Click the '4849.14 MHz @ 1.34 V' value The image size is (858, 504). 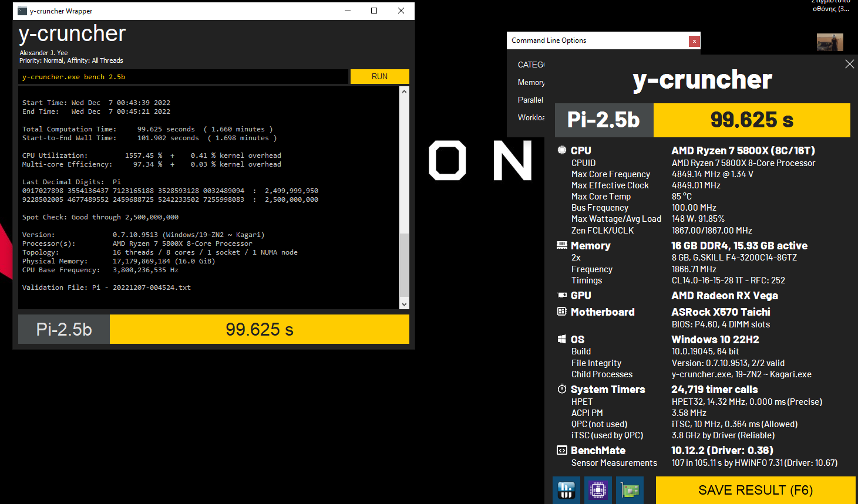coord(712,174)
